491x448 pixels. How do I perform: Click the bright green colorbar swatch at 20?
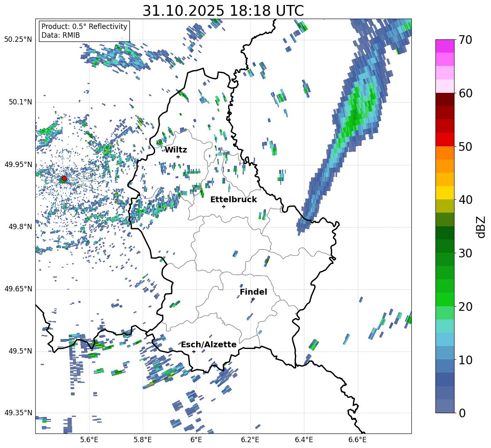coord(445,299)
